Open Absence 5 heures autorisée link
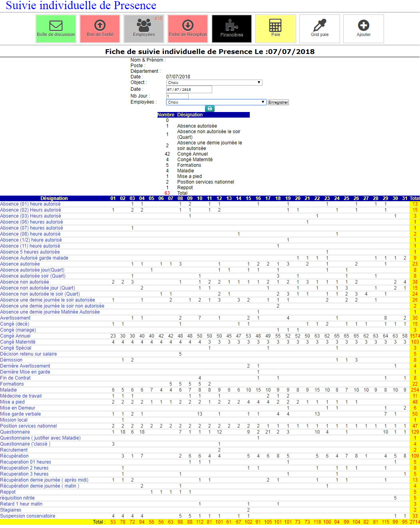 [x=30, y=252]
